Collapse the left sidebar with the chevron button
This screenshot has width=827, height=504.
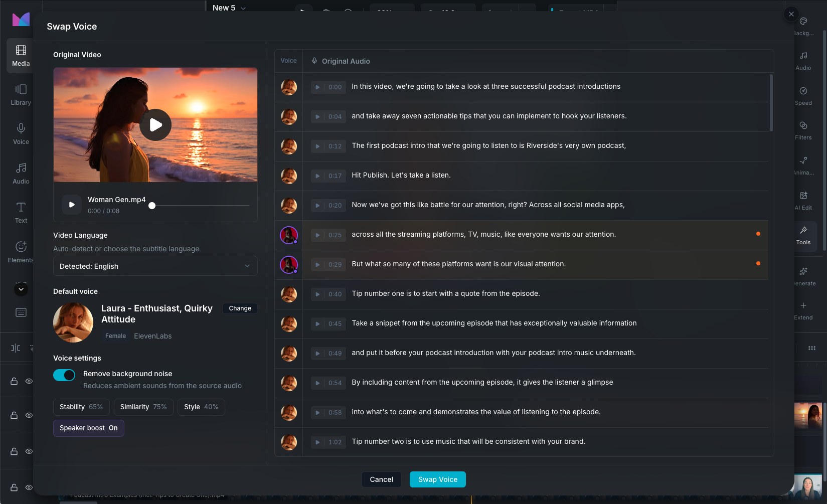coord(21,289)
